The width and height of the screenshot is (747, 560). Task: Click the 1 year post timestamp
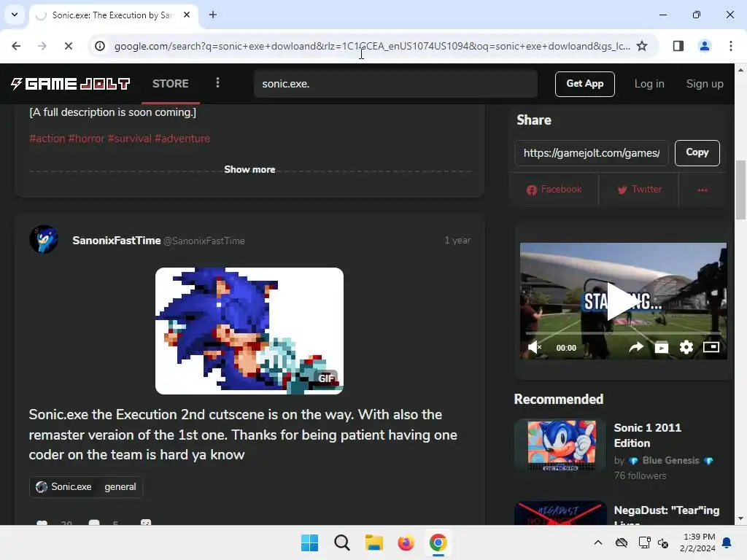point(457,241)
